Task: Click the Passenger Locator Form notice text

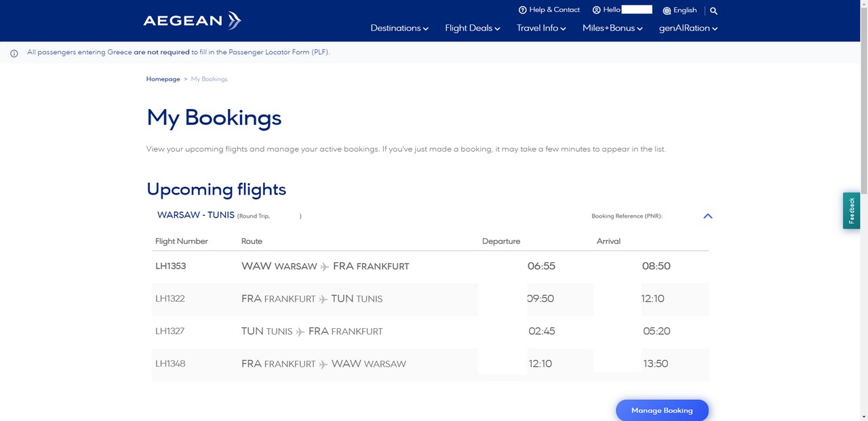Action: pyautogui.click(x=178, y=52)
